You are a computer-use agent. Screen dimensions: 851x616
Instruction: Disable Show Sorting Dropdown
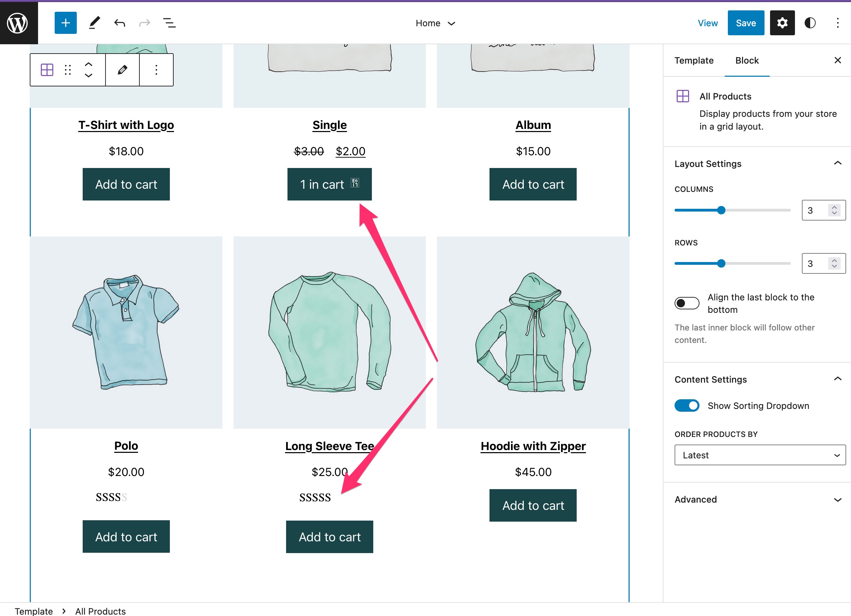[x=687, y=405]
